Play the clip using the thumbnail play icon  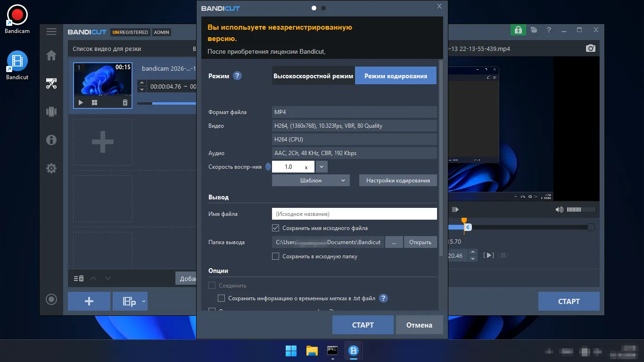click(81, 102)
